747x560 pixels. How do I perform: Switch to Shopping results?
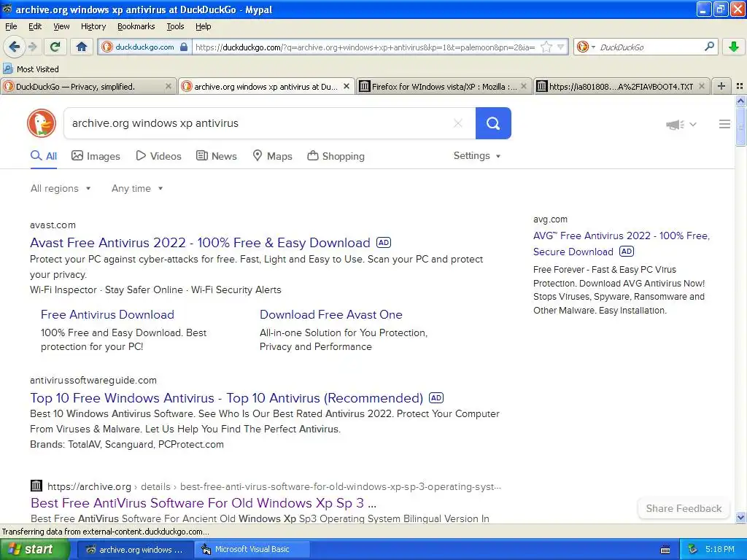click(x=336, y=156)
